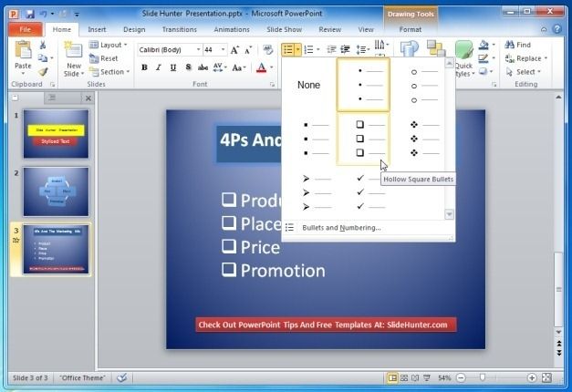572x392 pixels.
Task: Select Hollow Square Bullets style
Action: [363, 139]
